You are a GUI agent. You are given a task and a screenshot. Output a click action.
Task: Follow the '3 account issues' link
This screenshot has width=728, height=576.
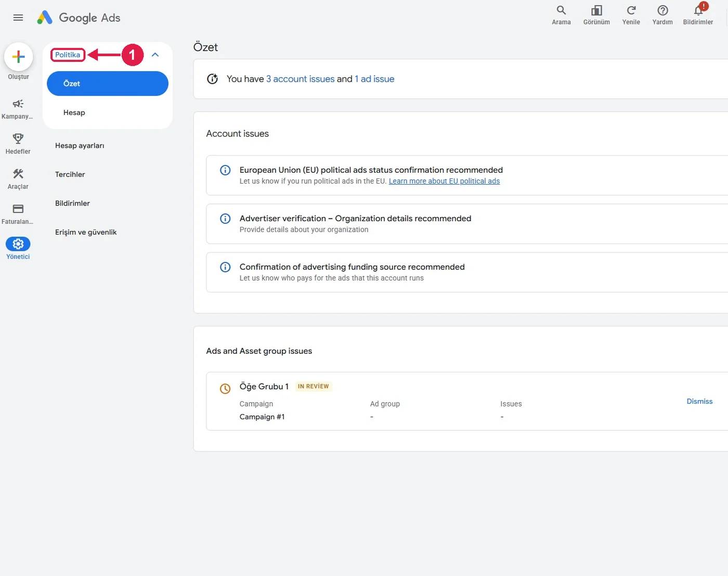pos(301,79)
